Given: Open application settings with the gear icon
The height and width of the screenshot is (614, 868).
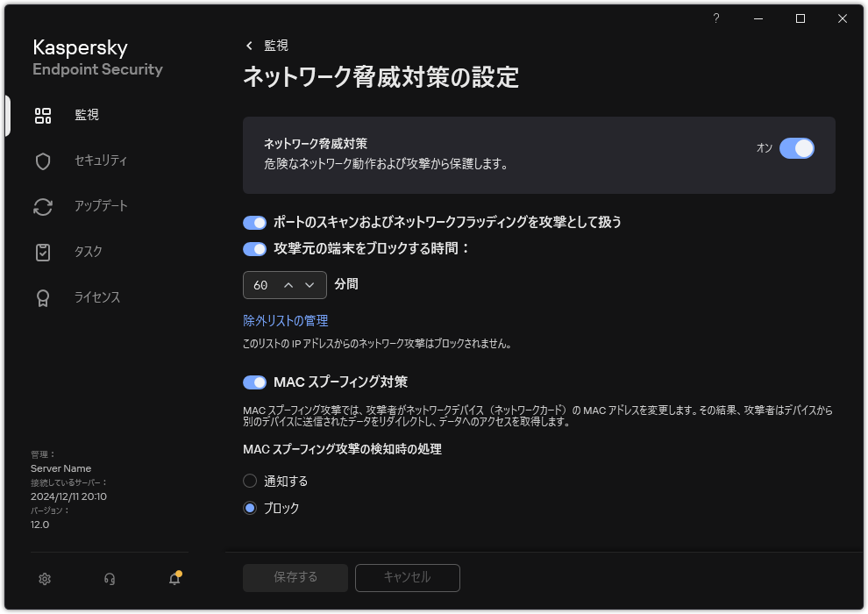Looking at the screenshot, I should click(44, 579).
